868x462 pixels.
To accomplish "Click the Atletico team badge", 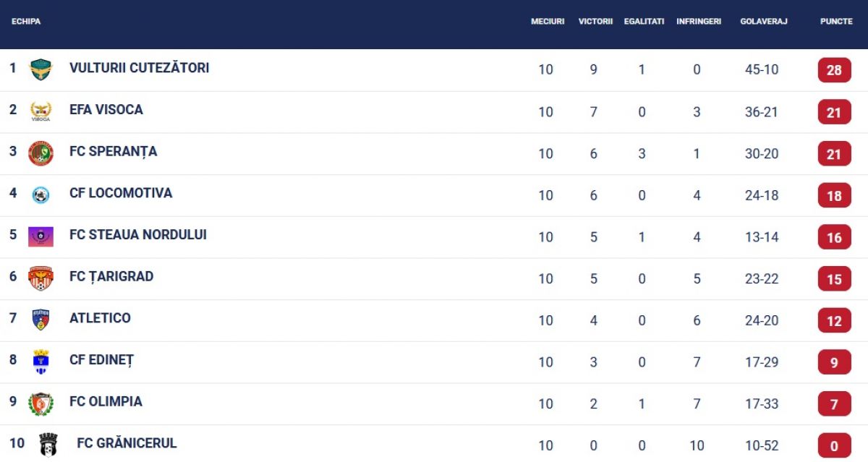I will [41, 320].
